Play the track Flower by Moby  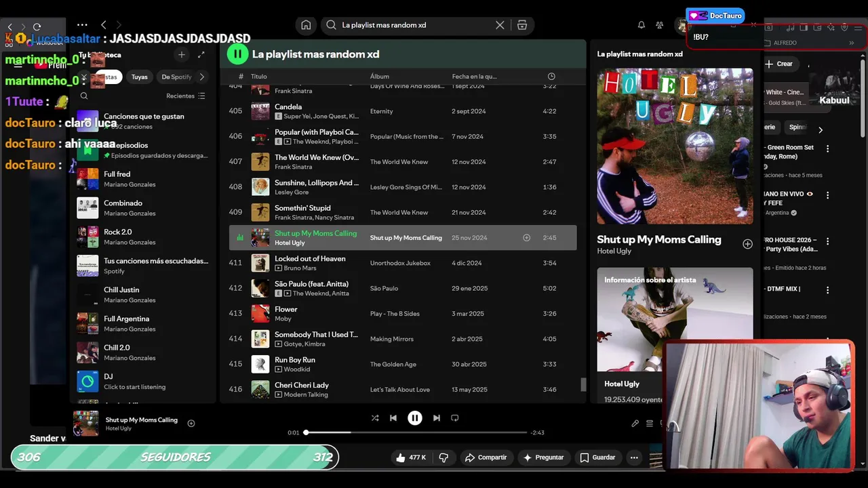pos(403,314)
